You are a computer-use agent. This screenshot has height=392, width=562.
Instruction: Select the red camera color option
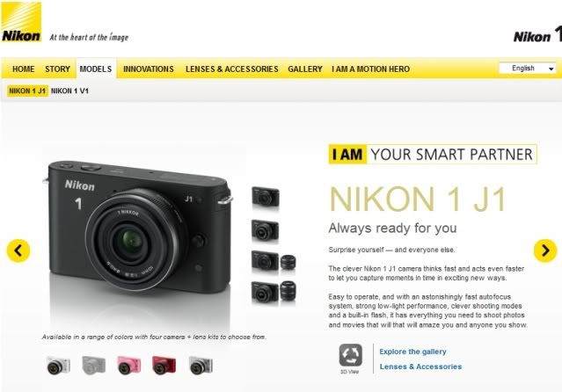pos(164,366)
